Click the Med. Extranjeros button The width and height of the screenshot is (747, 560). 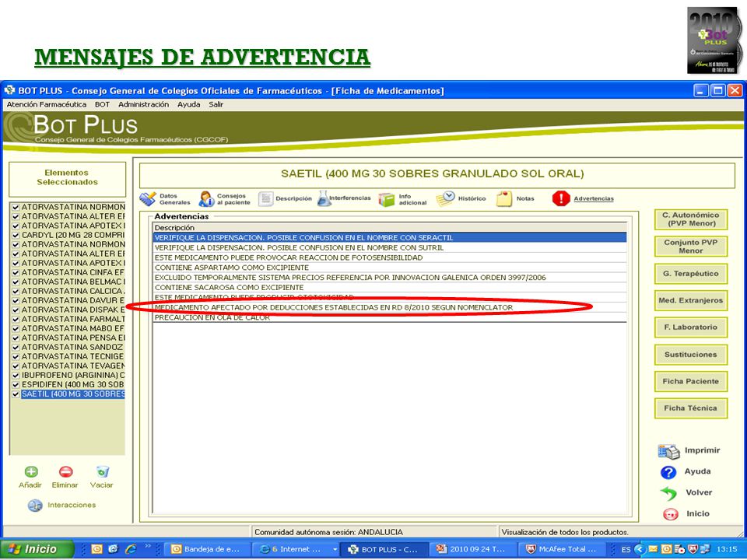tap(691, 300)
